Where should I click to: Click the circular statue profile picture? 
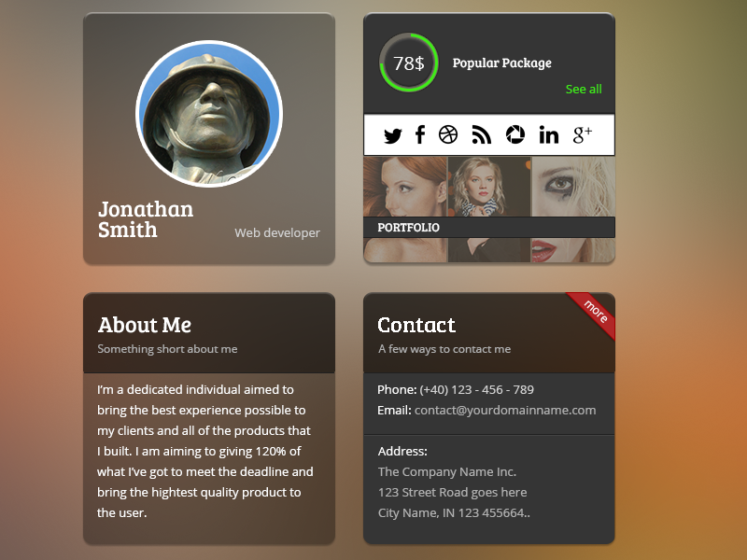click(x=209, y=114)
